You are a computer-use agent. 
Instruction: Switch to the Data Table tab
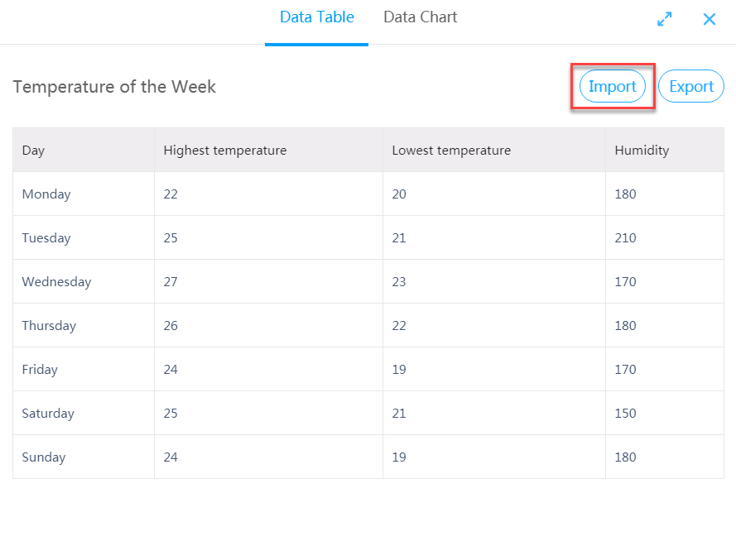316,17
